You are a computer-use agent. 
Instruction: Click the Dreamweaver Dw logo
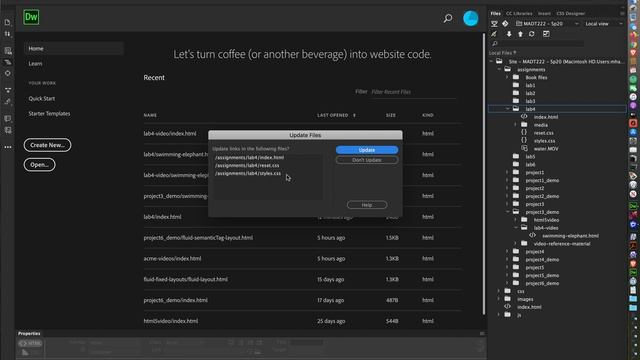(x=31, y=17)
